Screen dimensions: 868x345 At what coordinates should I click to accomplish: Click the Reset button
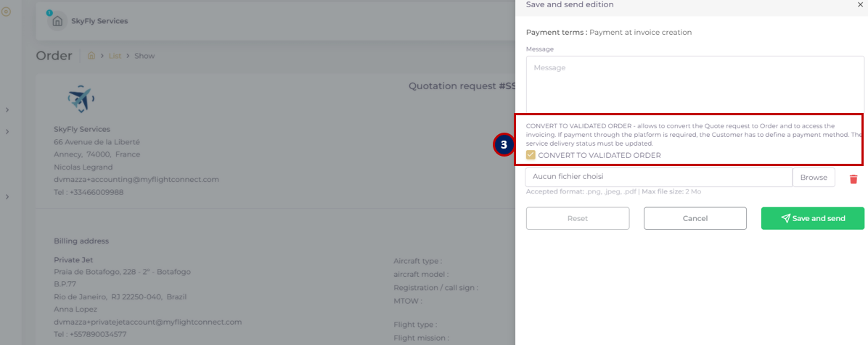[x=578, y=218]
